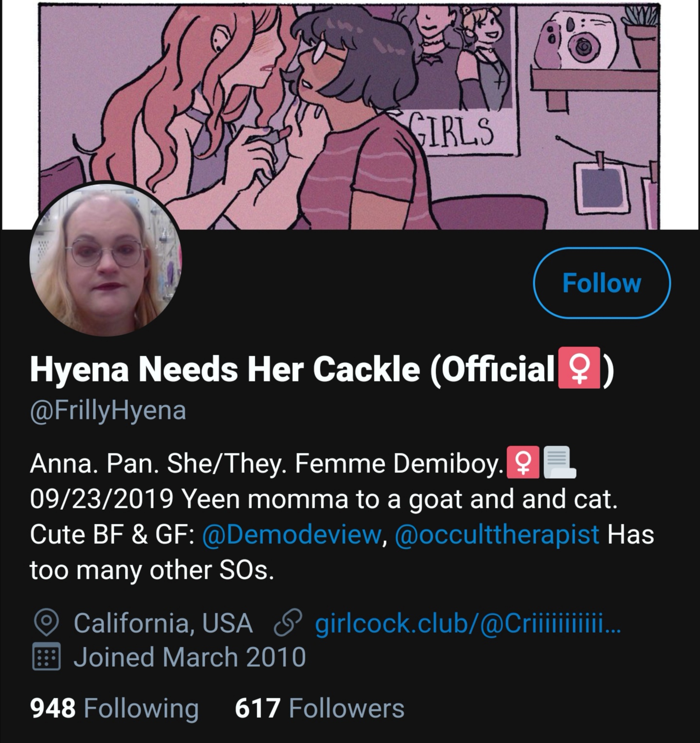
Task: Open the circular profile avatar photo
Action: pos(106,260)
